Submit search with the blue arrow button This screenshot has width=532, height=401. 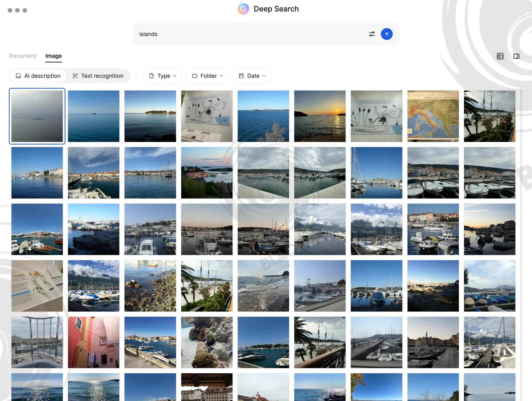click(x=387, y=34)
